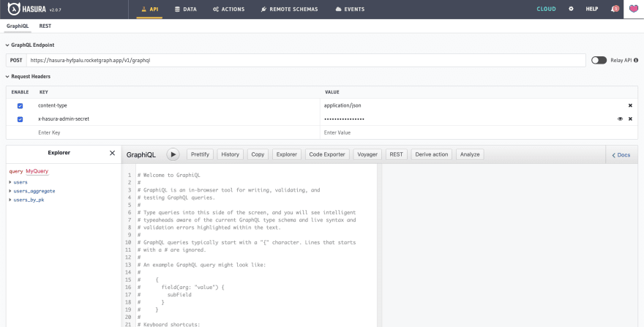Click the MyQuery name in Explorer
The image size is (644, 327).
(37, 171)
